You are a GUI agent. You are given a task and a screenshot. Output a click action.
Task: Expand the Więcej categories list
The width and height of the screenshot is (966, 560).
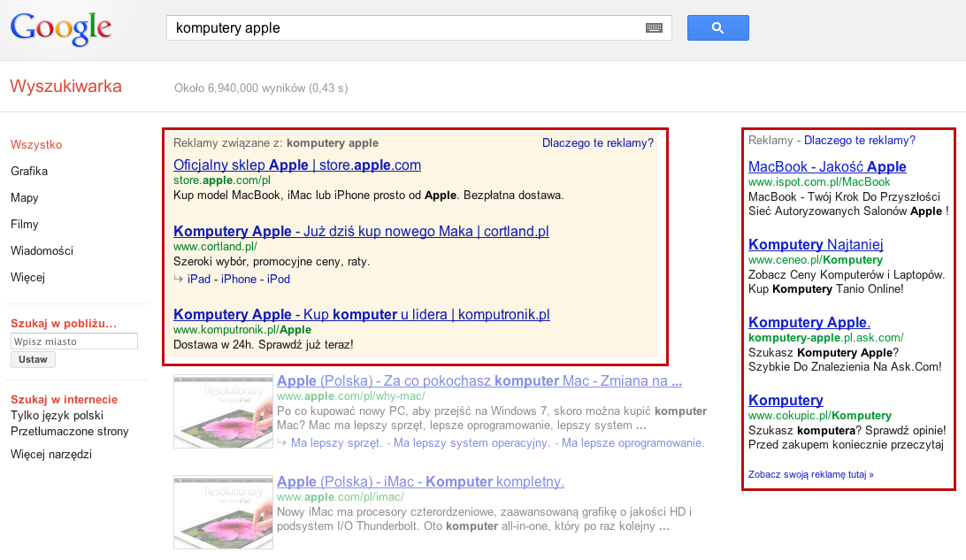click(27, 277)
